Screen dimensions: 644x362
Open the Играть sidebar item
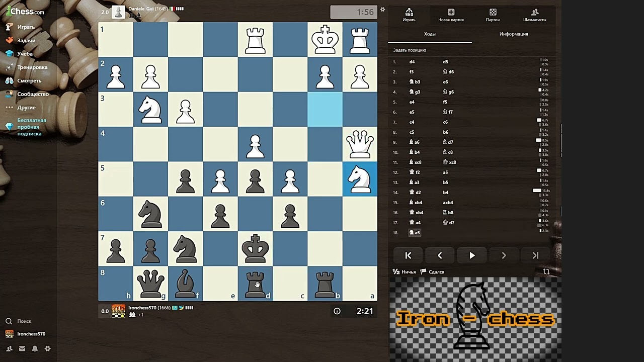(20, 27)
